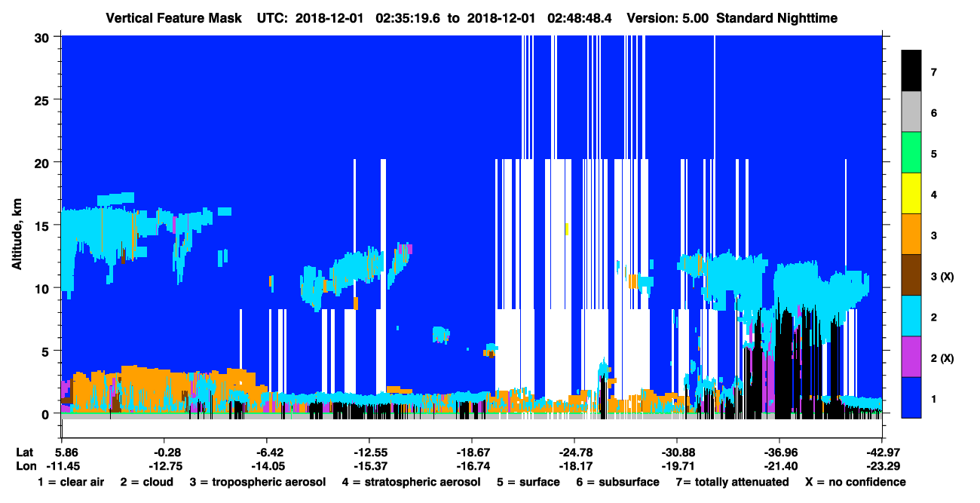Click the colorbar label 7
Viewport: 980px width, 503px height.
pyautogui.click(x=933, y=72)
